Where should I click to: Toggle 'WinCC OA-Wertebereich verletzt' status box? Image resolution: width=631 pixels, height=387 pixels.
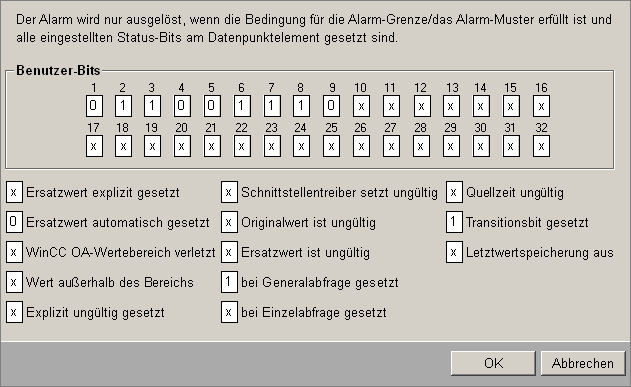14,252
